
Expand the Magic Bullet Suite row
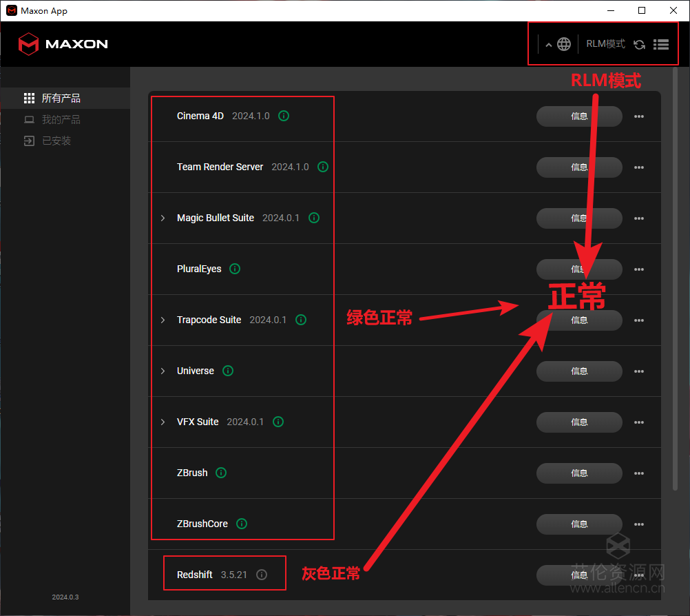tap(163, 218)
